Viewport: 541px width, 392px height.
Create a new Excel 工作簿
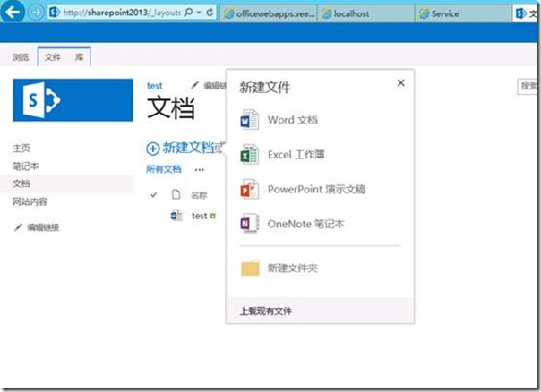[296, 155]
